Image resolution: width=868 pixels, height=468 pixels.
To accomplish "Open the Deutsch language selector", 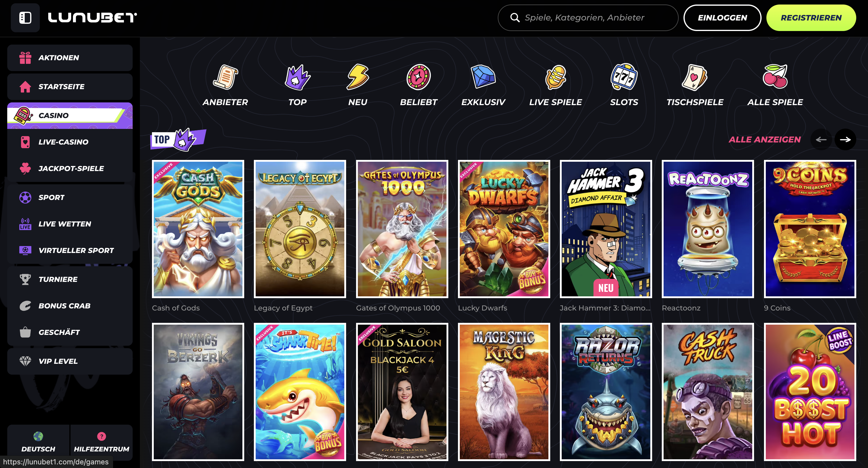I will 38,442.
